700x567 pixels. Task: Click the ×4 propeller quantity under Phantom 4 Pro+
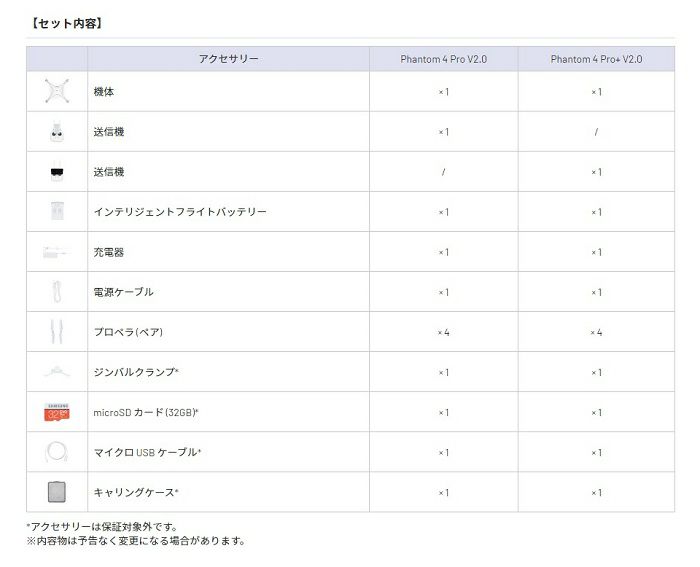click(x=596, y=332)
